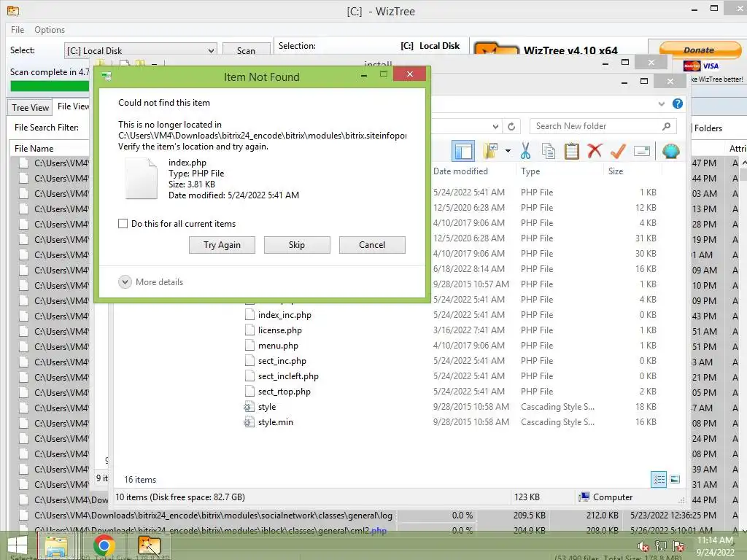Click the search magnifier in Search New folder

[667, 126]
